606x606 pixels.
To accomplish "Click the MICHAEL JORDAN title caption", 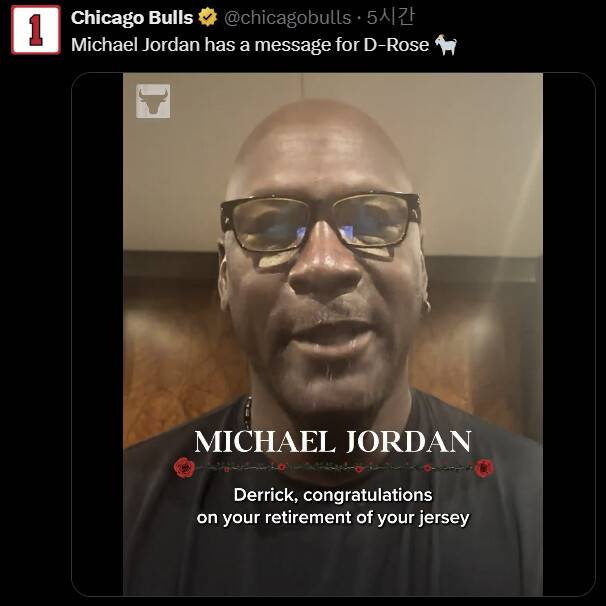I will coord(333,441).
